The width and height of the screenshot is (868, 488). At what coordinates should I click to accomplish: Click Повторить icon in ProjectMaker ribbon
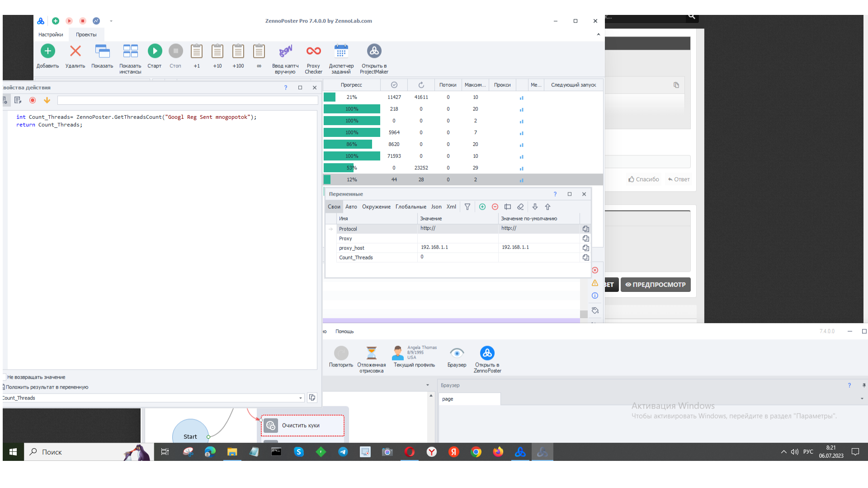click(x=341, y=353)
